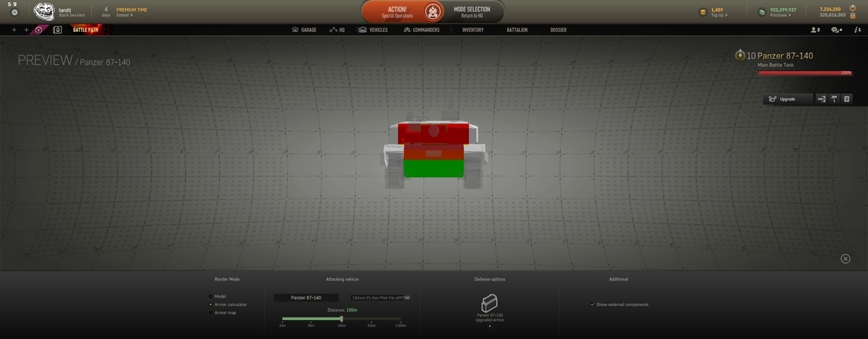Click the second plus slot icon
Image resolution: width=868 pixels, height=339 pixels.
coord(26,30)
